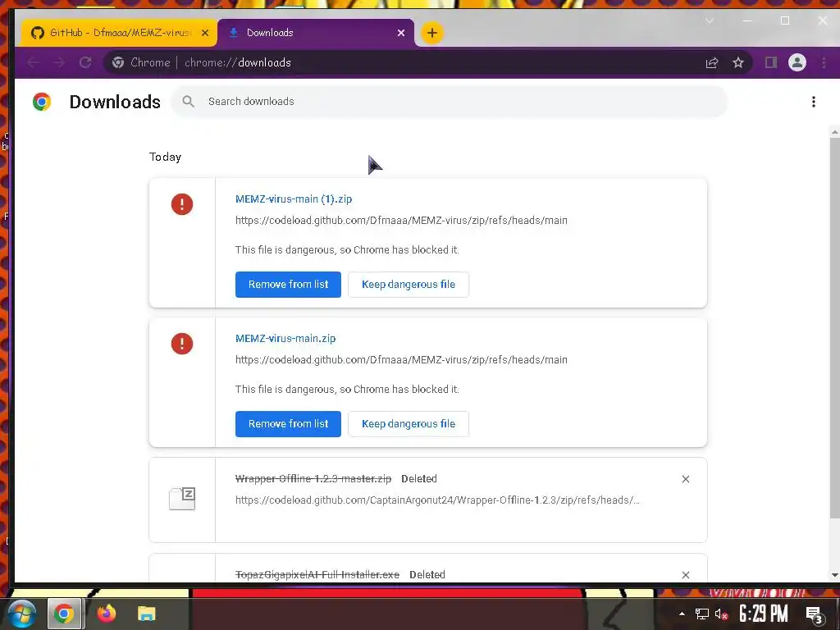Dismiss the TopazGigapixelAI-Full-Installer.exe entry
The height and width of the screenshot is (630, 840).
(686, 575)
